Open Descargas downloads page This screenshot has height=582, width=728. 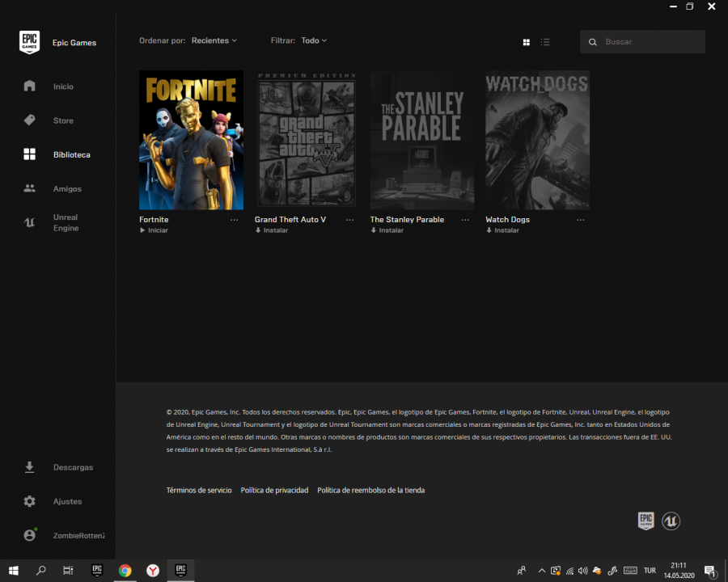(73, 467)
